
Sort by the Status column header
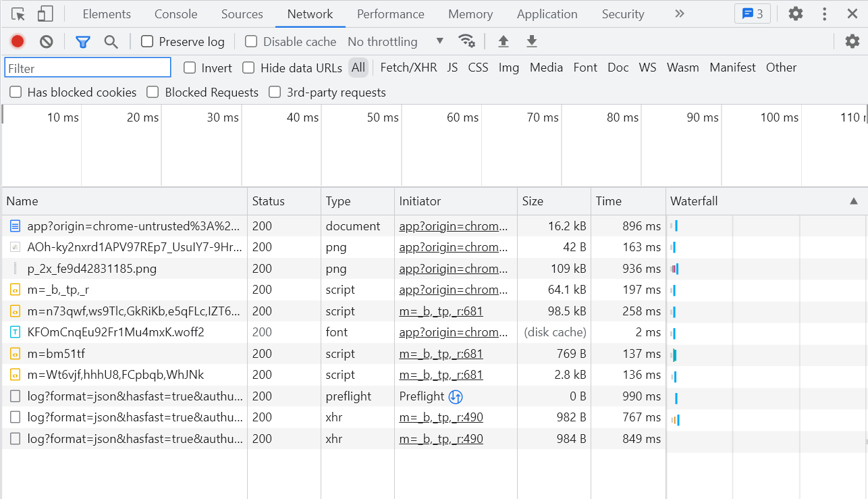click(284, 201)
